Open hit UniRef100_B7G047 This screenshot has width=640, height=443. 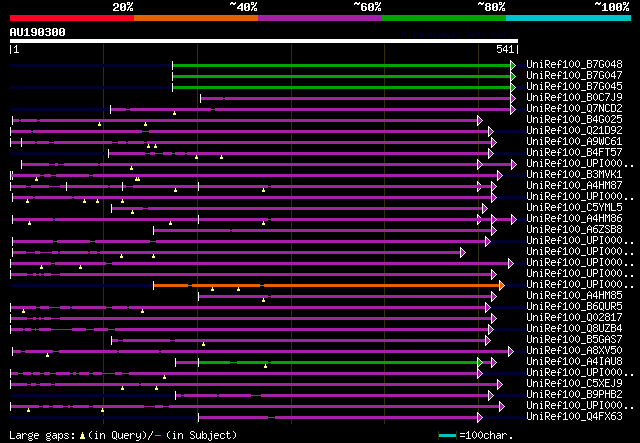pos(574,76)
